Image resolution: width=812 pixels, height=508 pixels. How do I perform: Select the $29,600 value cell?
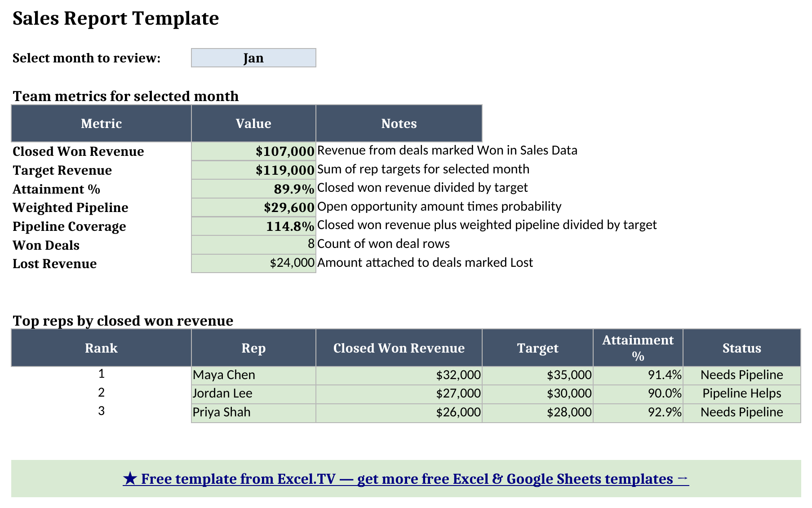pyautogui.click(x=253, y=208)
